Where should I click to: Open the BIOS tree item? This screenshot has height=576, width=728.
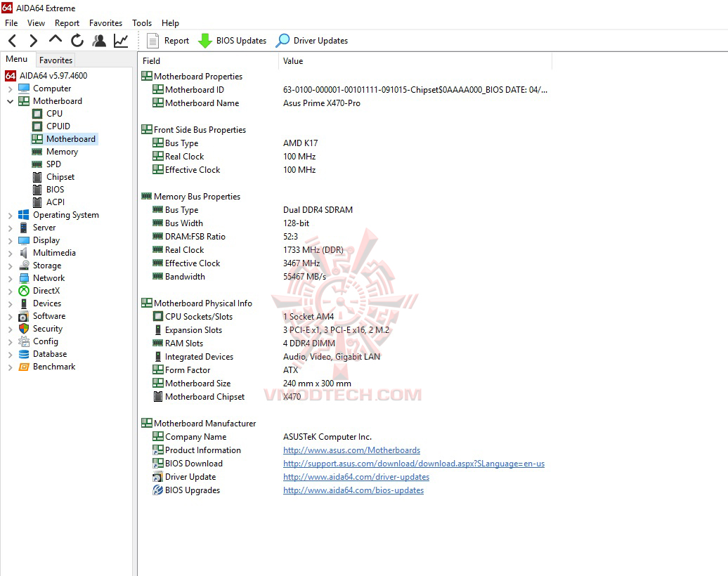[x=48, y=190]
